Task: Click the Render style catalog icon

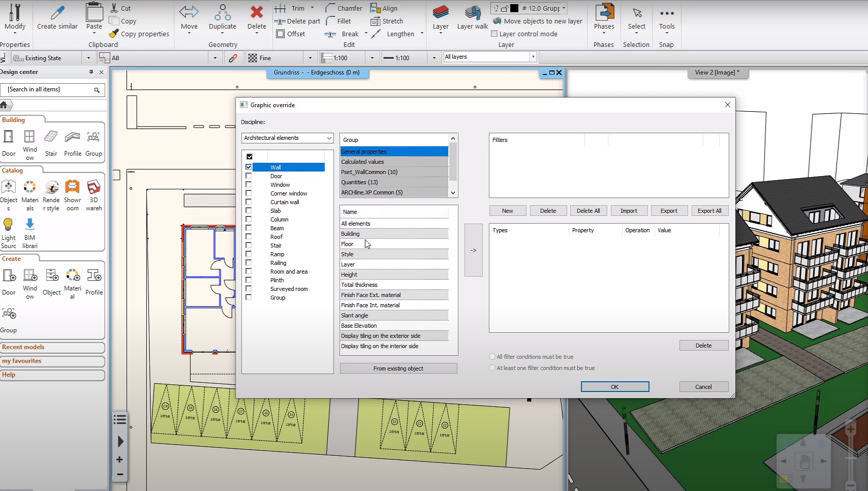Action: 52,187
